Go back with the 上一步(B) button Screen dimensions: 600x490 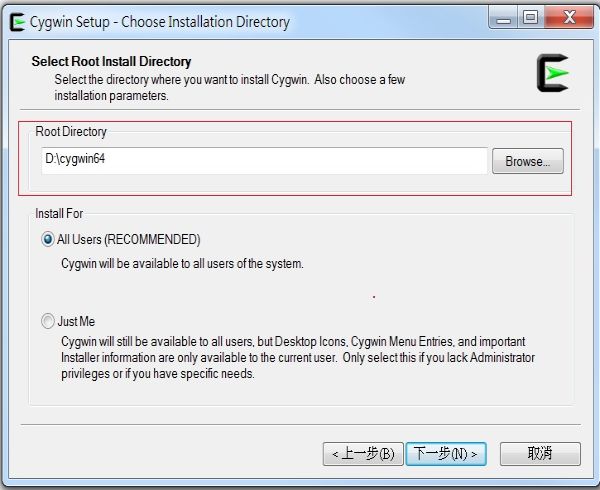pyautogui.click(x=363, y=454)
